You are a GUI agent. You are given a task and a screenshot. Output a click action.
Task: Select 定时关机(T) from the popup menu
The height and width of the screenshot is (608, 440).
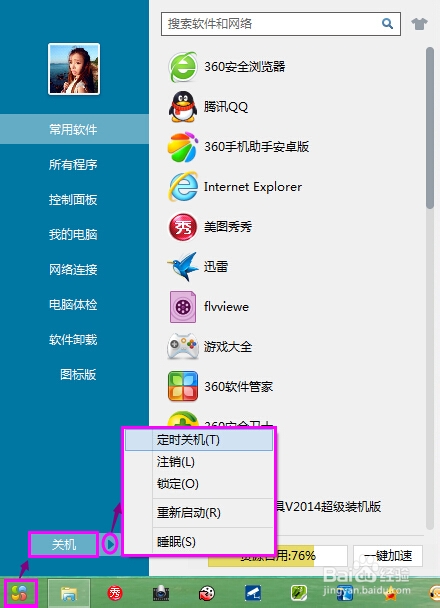tap(198, 440)
